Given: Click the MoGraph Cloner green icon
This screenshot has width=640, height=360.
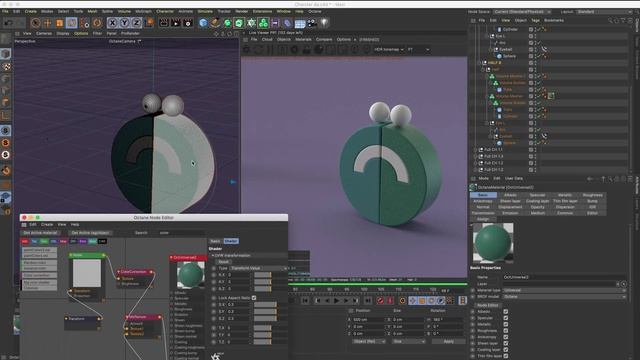Looking at the screenshot, I should click(x=263, y=23).
